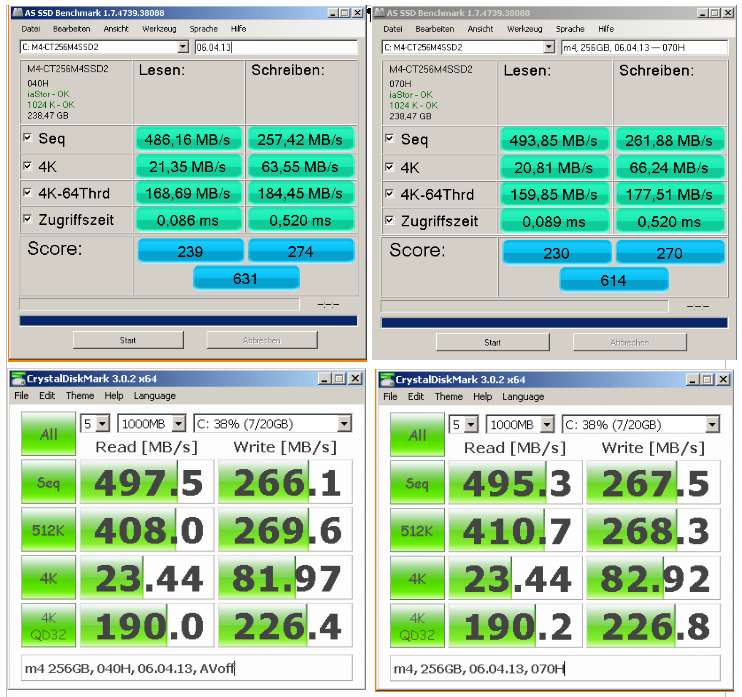Uncheck Seq in left AS SSD 040H window
Screen dimensions: 742x697
coord(27,138)
